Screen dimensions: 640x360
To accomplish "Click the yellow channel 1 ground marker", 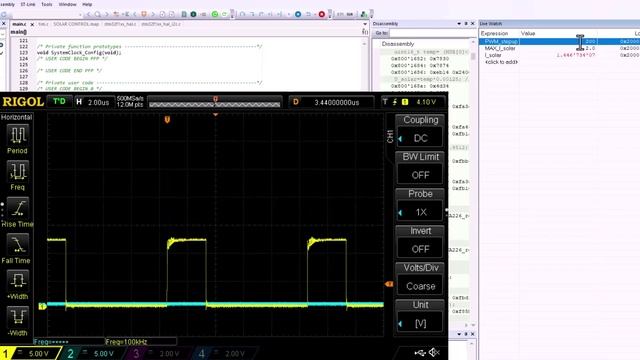I will pos(42,306).
